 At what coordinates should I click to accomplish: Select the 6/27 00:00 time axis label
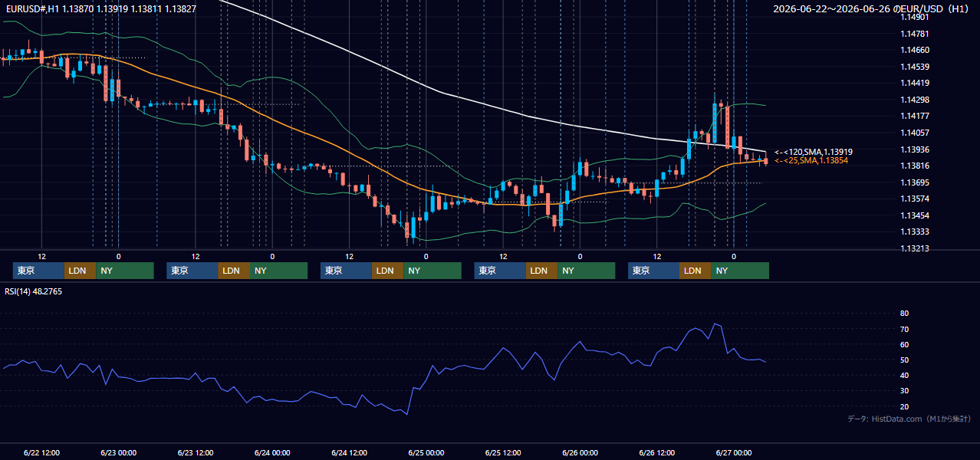pyautogui.click(x=734, y=453)
